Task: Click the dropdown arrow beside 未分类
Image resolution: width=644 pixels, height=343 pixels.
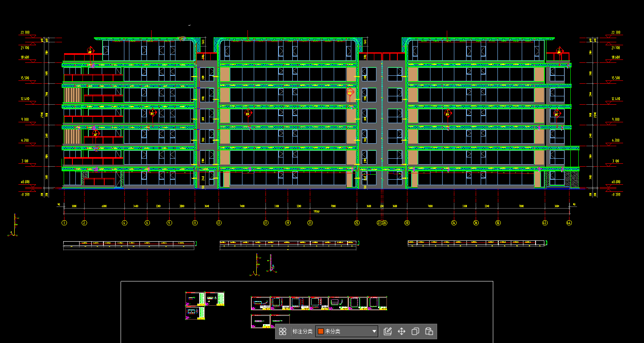Action: click(x=374, y=331)
